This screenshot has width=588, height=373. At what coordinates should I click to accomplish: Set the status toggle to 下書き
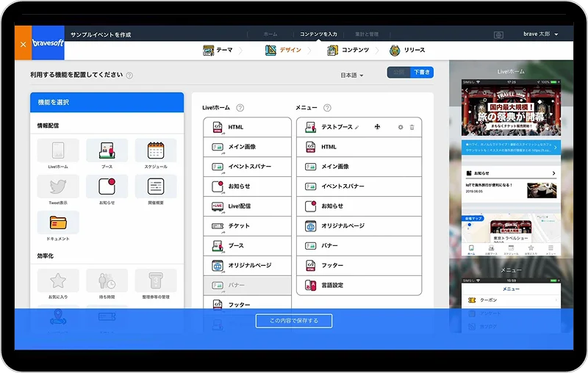[421, 73]
